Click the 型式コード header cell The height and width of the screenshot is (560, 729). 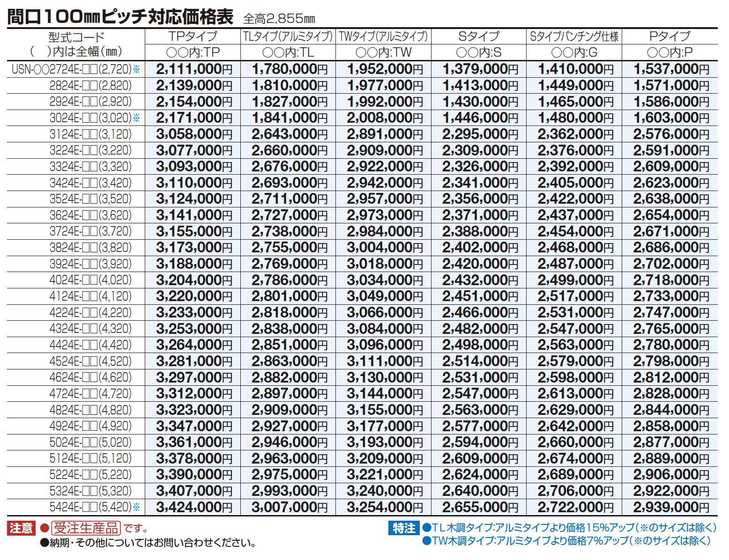coord(76,37)
